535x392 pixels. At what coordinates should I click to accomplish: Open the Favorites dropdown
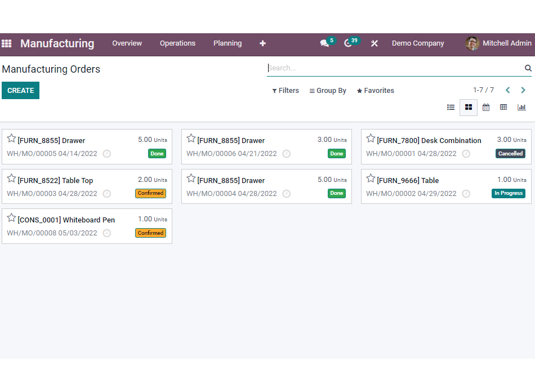click(x=375, y=90)
